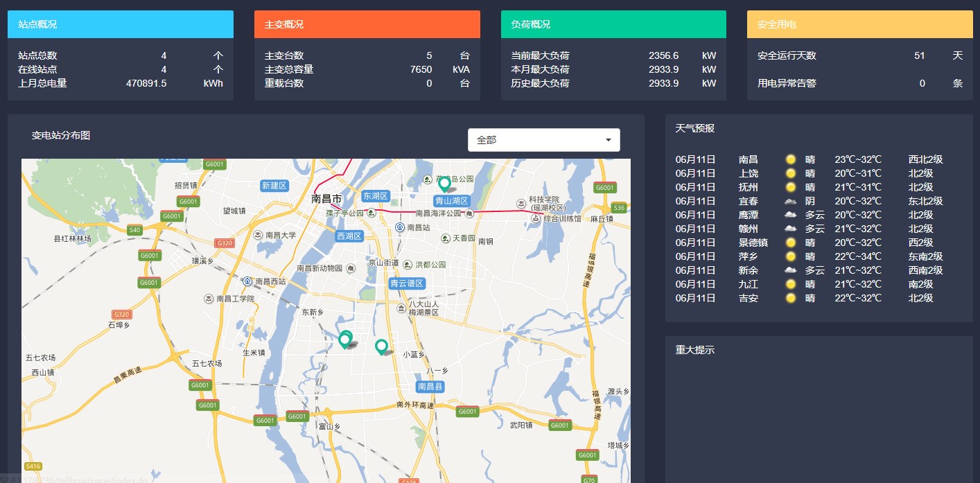Screen dimensions: 980x483
Task: Select the overlapping substation markers below 东新乡
Action: point(345,340)
